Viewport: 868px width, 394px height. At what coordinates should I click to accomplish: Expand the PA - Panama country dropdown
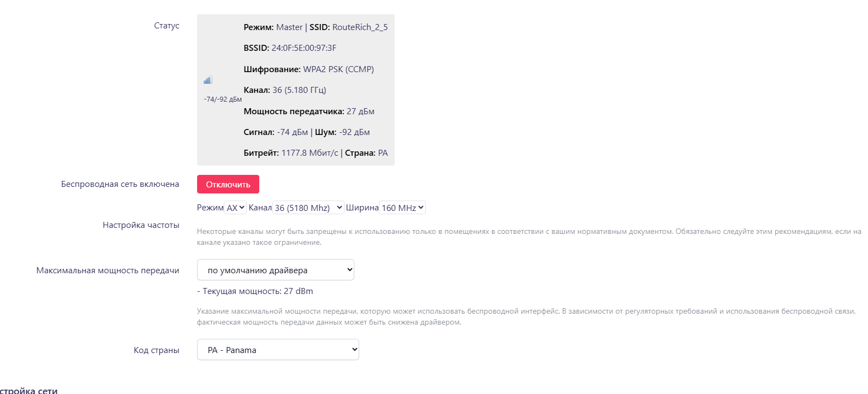[x=278, y=350]
